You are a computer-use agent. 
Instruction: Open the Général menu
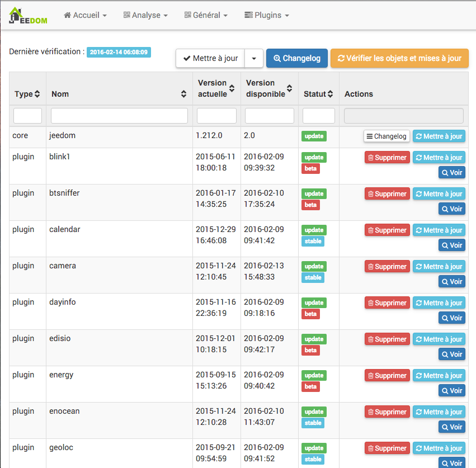[206, 15]
